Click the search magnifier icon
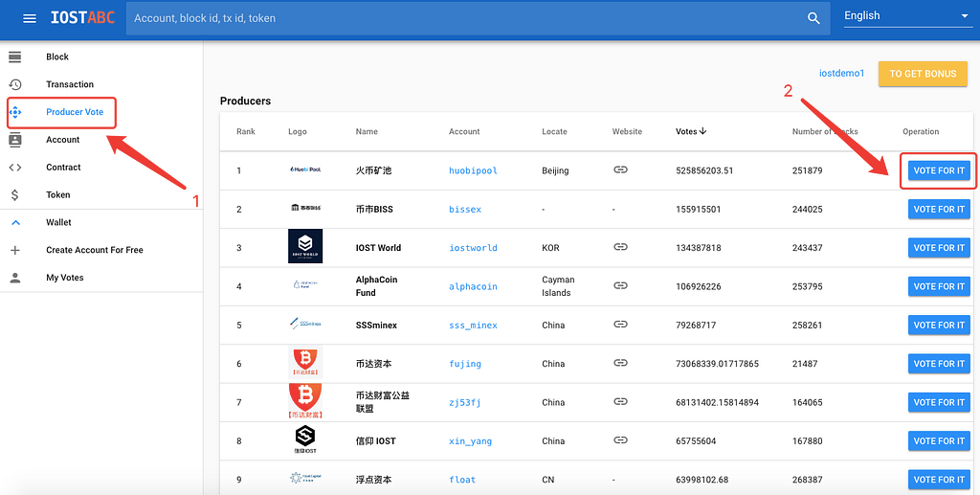 tap(813, 18)
